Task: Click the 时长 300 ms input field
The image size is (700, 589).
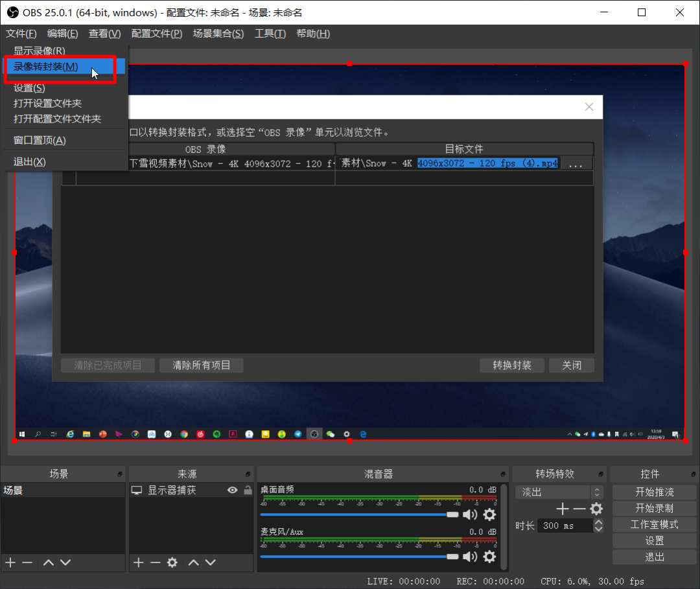Action: click(565, 525)
